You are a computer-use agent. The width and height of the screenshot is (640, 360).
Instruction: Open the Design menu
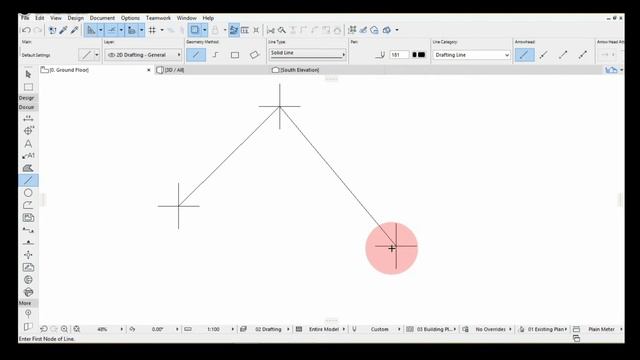[76, 18]
